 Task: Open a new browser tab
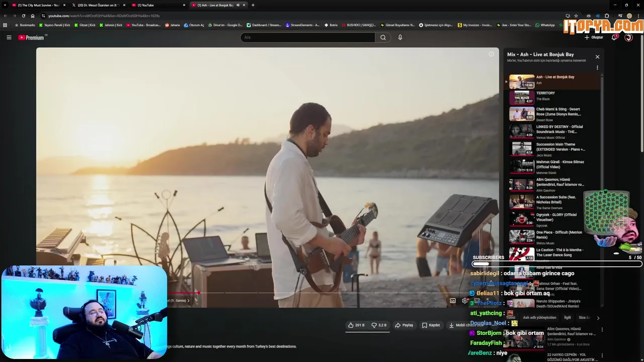[253, 5]
